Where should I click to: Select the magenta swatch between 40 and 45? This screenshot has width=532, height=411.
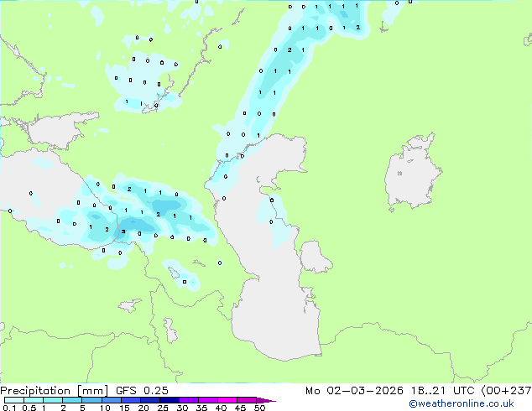pos(227,400)
